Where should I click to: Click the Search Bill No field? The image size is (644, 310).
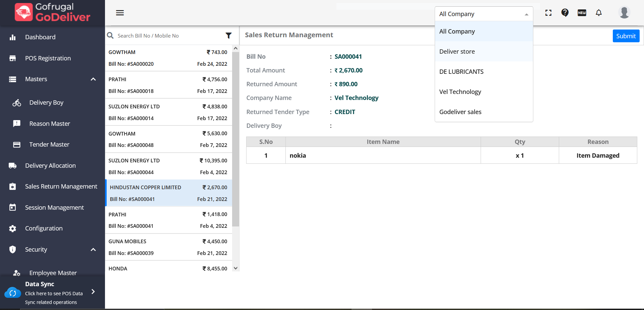(x=168, y=36)
